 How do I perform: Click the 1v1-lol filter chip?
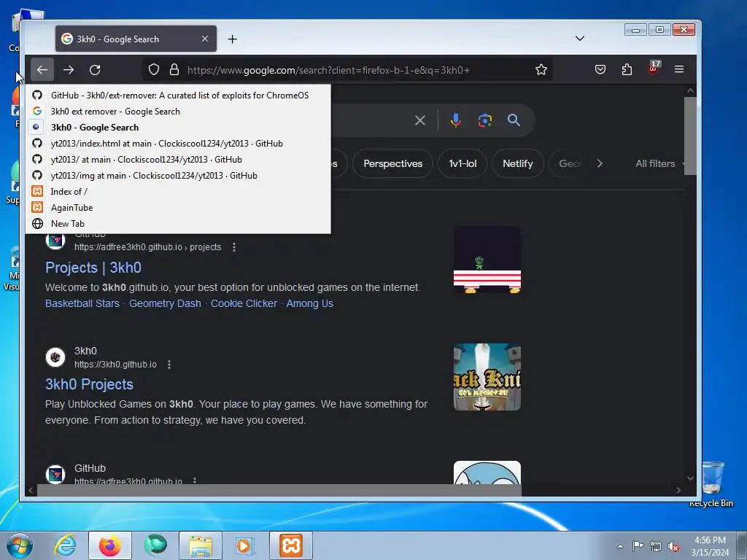pyautogui.click(x=462, y=163)
